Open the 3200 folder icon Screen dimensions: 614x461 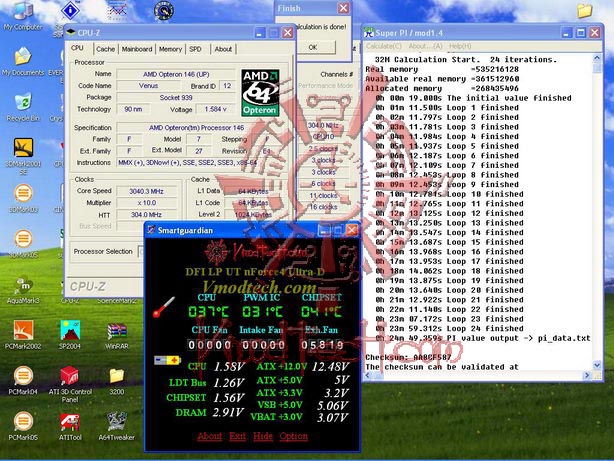117,381
